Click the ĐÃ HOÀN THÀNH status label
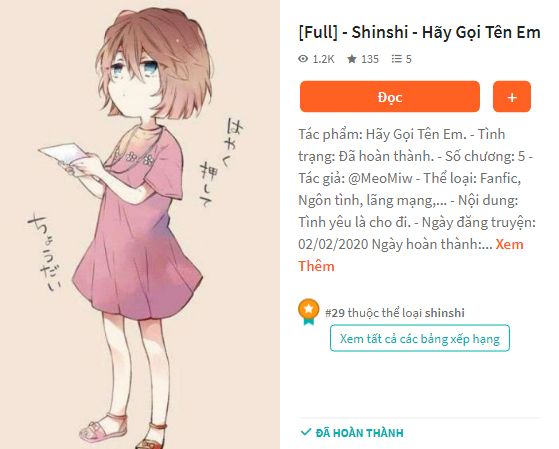Image resolution: width=559 pixels, height=449 pixels. (359, 433)
